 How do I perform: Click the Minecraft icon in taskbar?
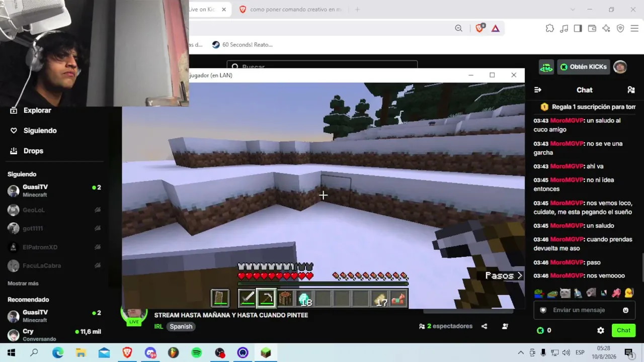pos(266,353)
